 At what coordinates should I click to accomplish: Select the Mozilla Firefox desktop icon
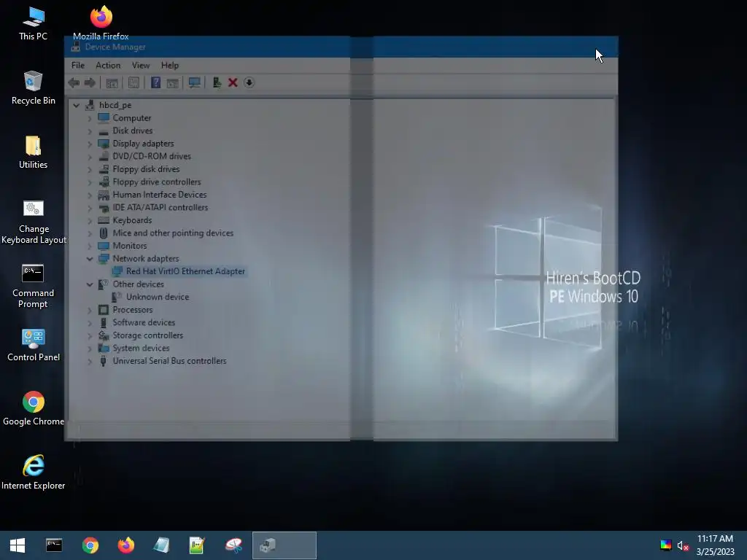(x=101, y=23)
